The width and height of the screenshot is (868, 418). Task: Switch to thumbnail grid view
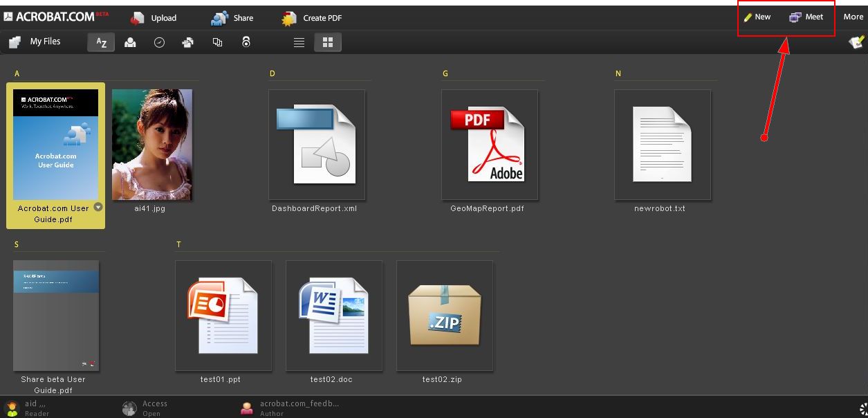coord(328,43)
